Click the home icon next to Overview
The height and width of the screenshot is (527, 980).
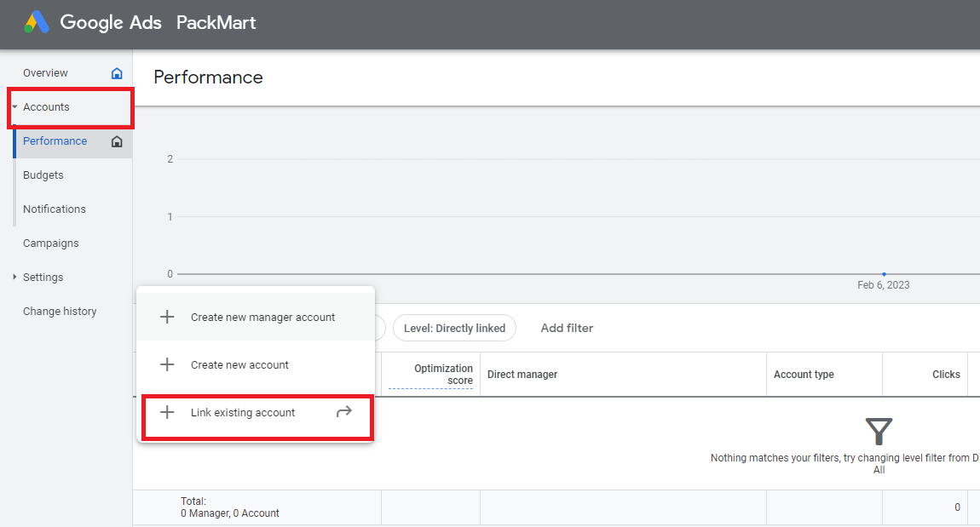(117, 73)
